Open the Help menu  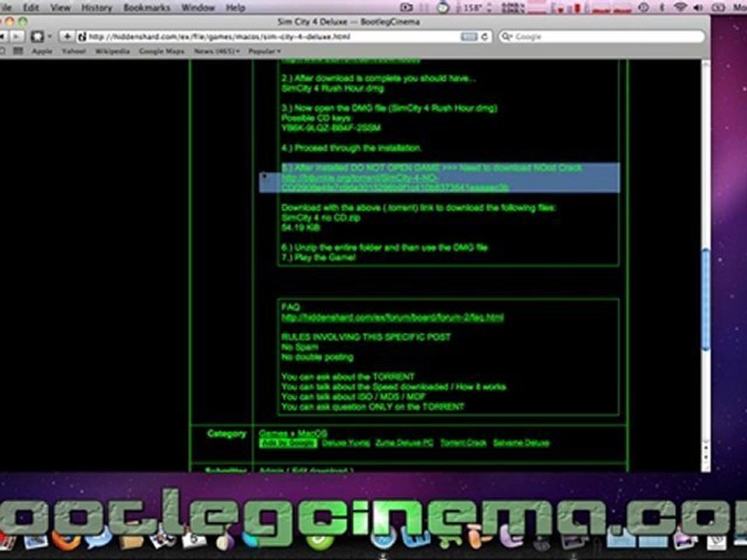click(x=235, y=8)
